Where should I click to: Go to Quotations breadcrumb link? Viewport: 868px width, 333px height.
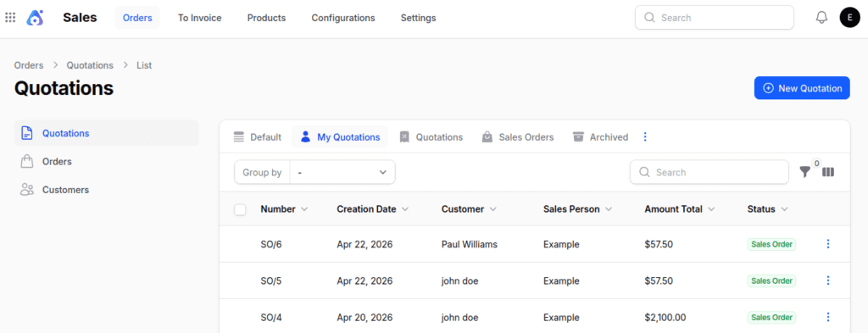tap(90, 65)
